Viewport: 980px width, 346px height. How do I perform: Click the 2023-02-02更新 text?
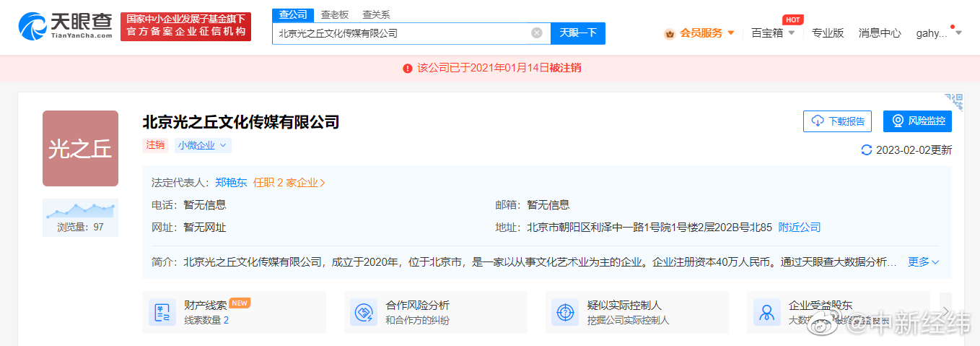tap(914, 150)
